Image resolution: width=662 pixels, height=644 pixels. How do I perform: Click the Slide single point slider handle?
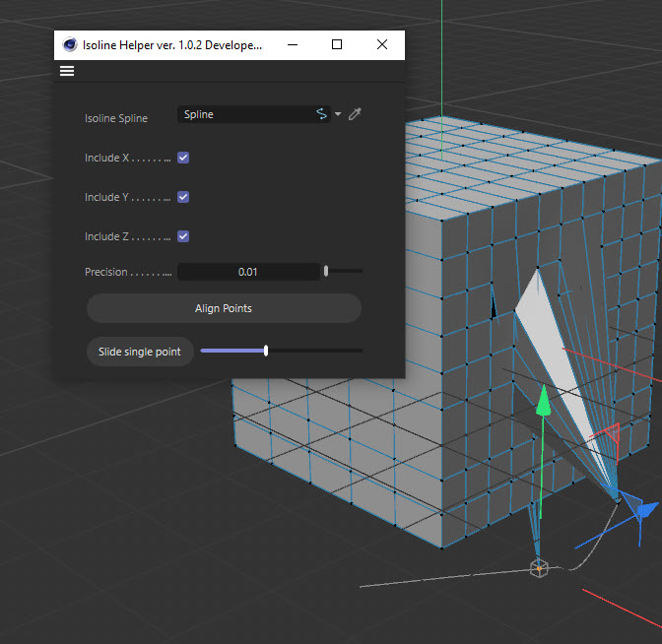point(266,351)
